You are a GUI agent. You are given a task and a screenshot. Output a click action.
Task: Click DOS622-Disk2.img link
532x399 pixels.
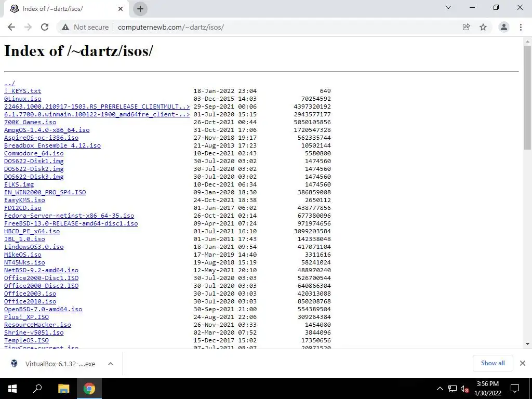click(34, 169)
